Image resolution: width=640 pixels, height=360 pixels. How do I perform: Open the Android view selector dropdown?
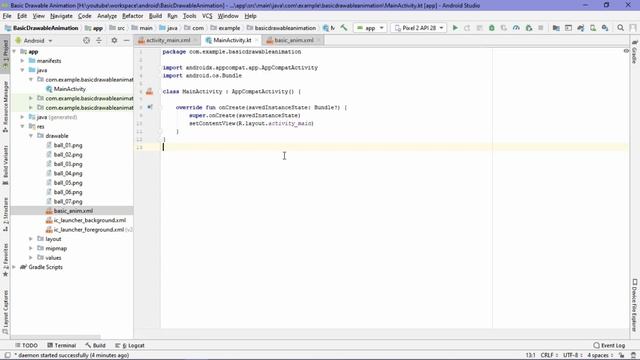click(34, 40)
